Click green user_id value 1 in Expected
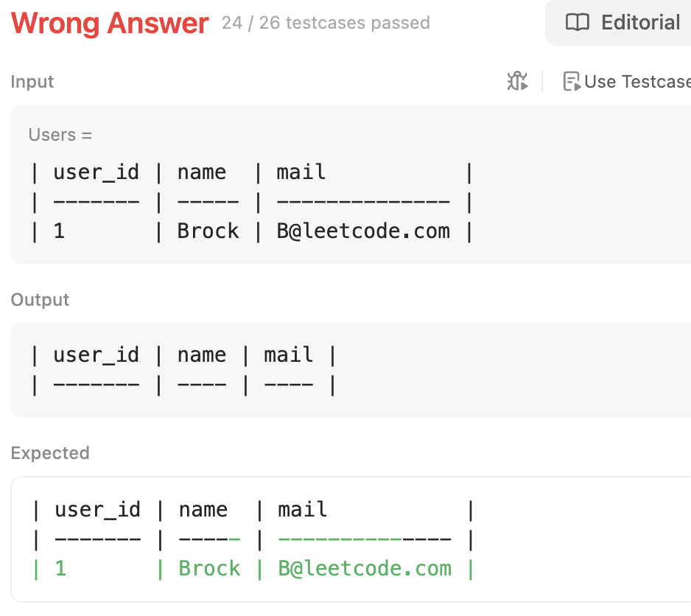The width and height of the screenshot is (691, 616). (60, 568)
